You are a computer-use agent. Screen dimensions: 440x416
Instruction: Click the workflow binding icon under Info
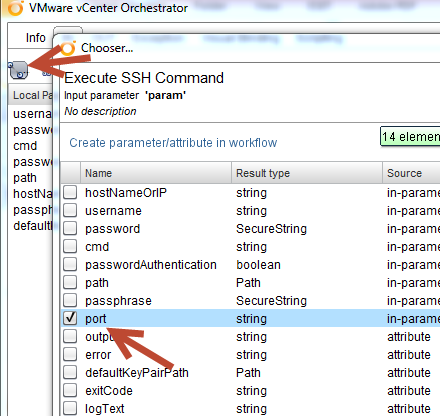18,70
